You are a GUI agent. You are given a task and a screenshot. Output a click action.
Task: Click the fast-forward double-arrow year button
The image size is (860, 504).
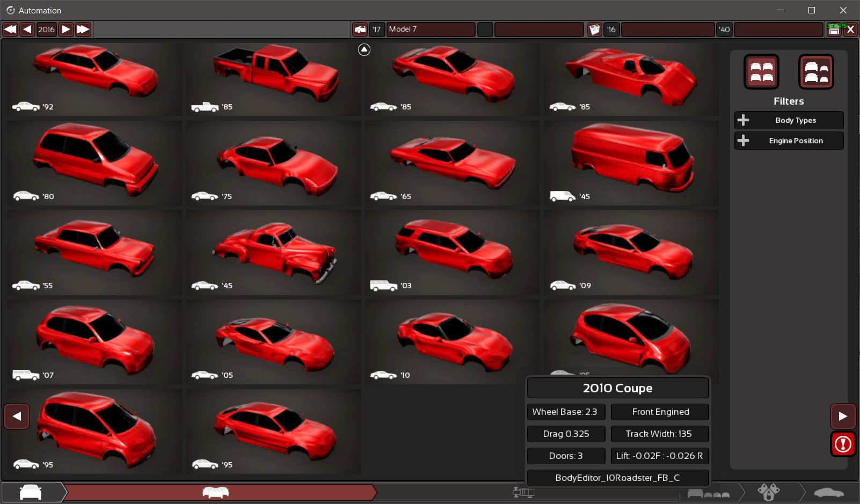pyautogui.click(x=83, y=30)
